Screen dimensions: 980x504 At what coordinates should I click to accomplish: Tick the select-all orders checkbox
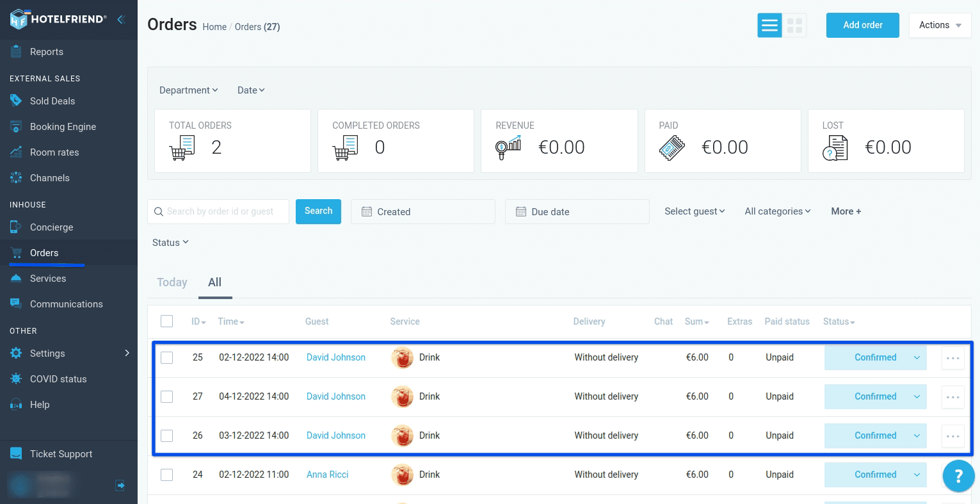tap(166, 321)
